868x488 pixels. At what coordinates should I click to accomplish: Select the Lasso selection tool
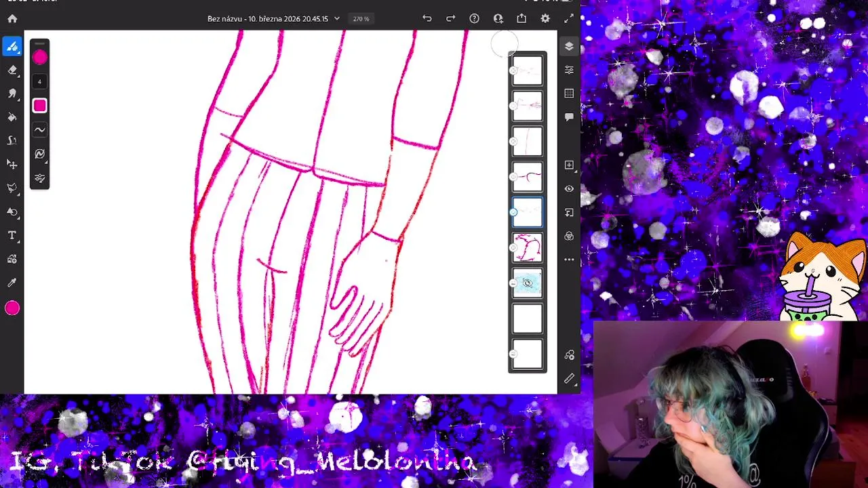coord(12,188)
